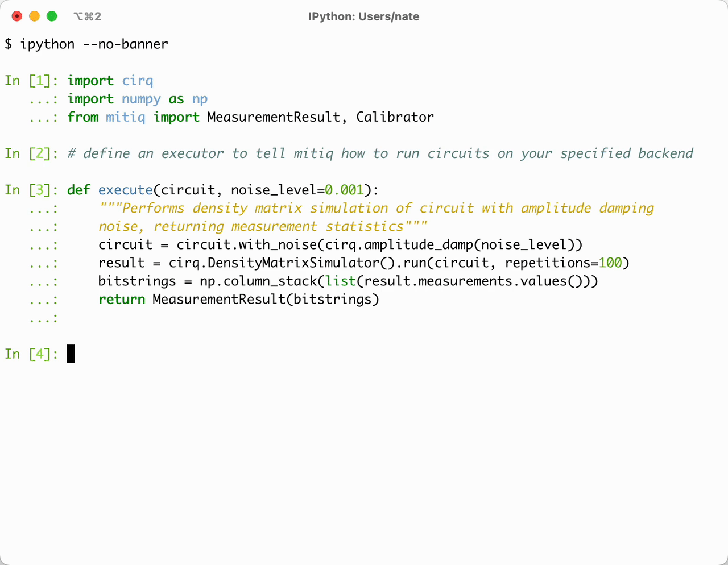Click 'np.column_stack' in bitstrings line

[258, 281]
